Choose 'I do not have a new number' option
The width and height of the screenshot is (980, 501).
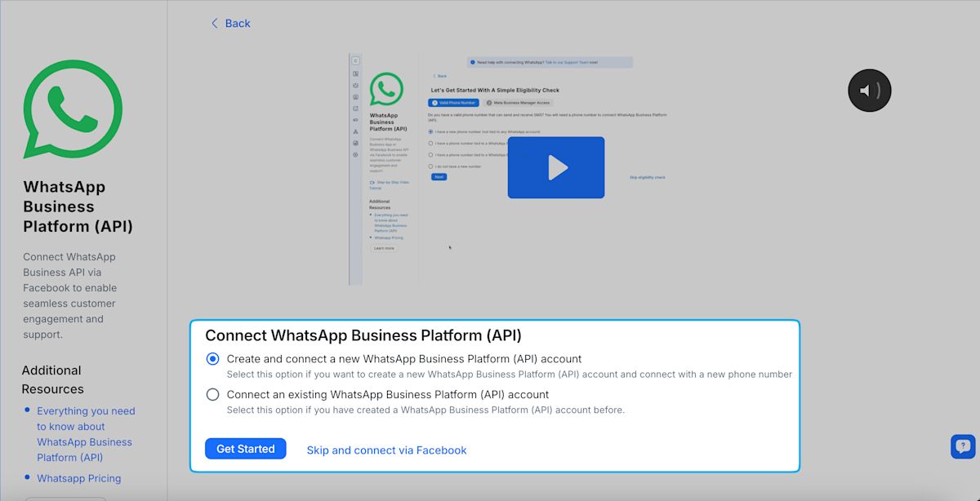(430, 166)
